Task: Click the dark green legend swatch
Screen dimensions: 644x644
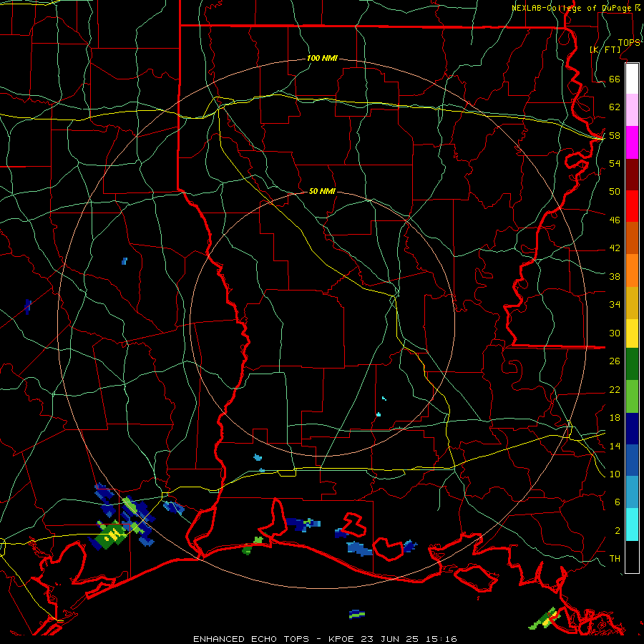Action: tap(632, 364)
